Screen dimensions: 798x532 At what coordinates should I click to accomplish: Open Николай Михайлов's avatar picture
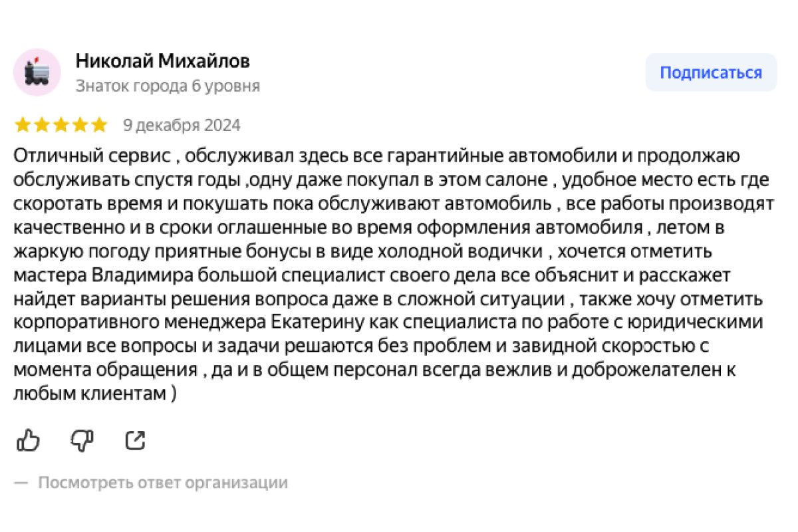pos(37,72)
